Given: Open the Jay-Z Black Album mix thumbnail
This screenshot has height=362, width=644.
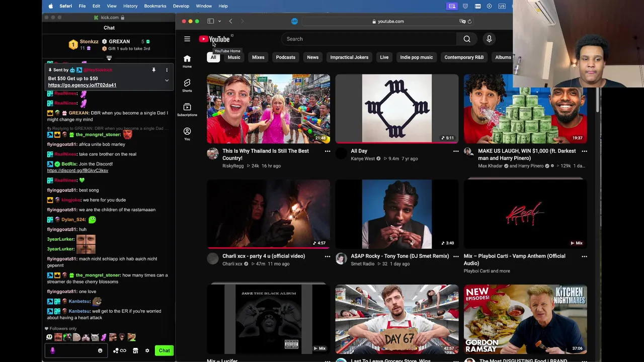Looking at the screenshot, I should (268, 319).
